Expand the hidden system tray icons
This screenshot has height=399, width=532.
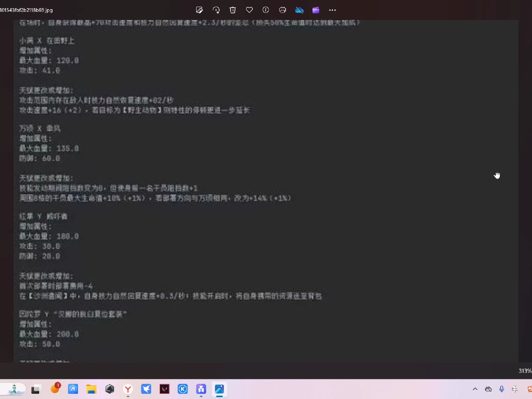[475, 389]
